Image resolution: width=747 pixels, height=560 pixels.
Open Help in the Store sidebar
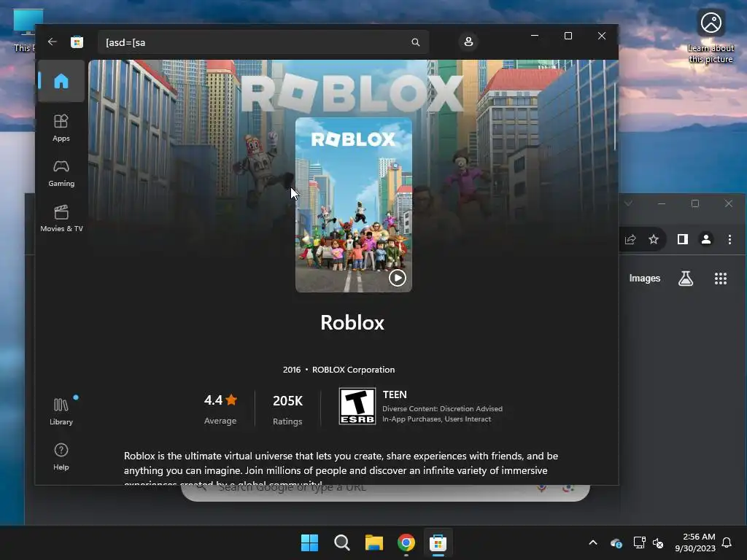click(61, 456)
